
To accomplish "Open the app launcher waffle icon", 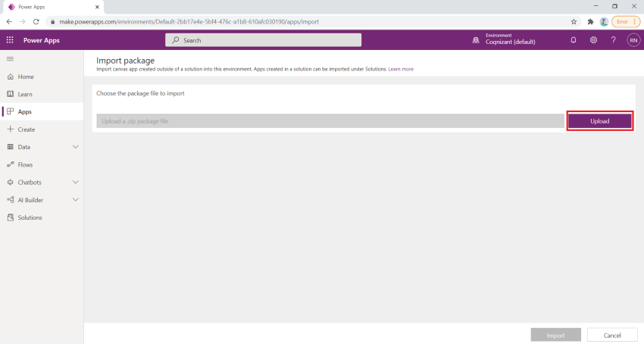I will [x=10, y=40].
